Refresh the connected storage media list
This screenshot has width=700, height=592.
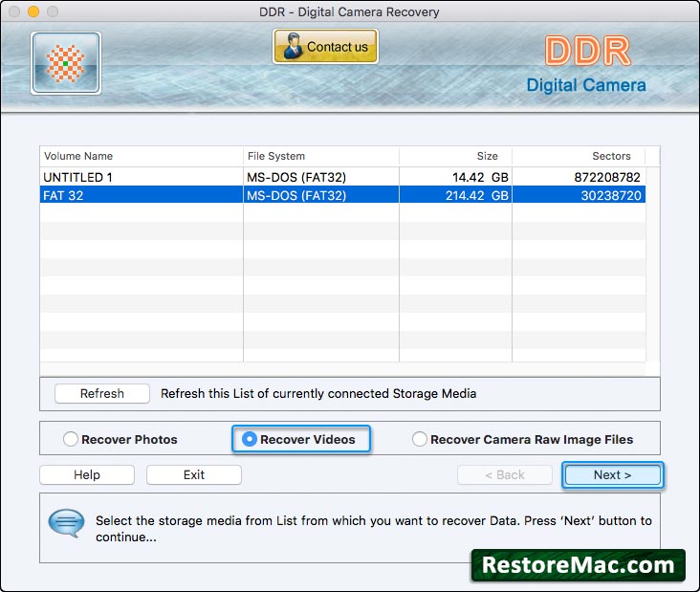tap(101, 393)
